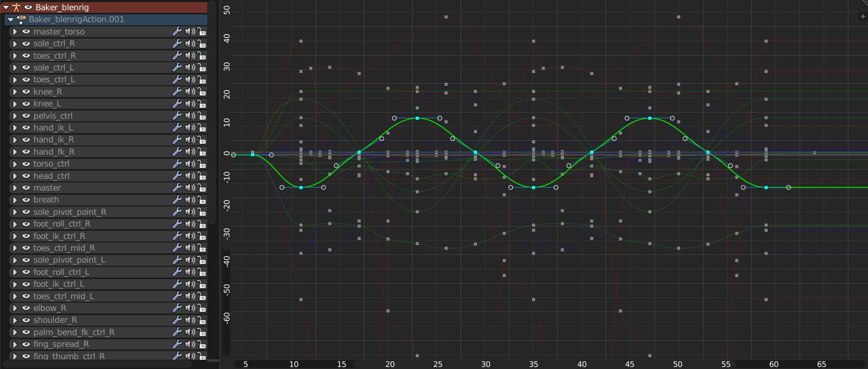The height and width of the screenshot is (369, 868).
Task: Hide toes_ctrl_mid_R curves using eye icon
Action: coord(26,248)
